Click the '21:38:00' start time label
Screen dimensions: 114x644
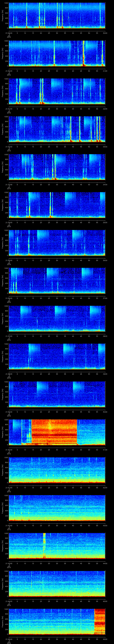click(x=9, y=374)
